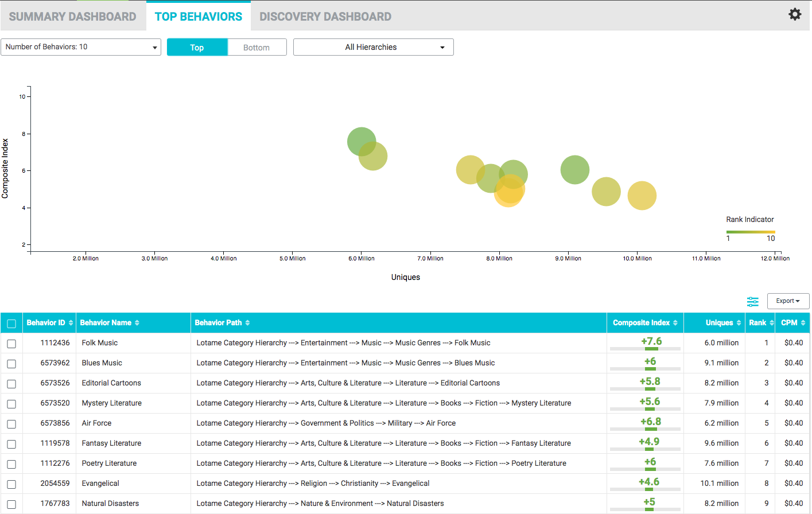The width and height of the screenshot is (812, 514).
Task: Sort by CPM column arrows
Action: (803, 323)
